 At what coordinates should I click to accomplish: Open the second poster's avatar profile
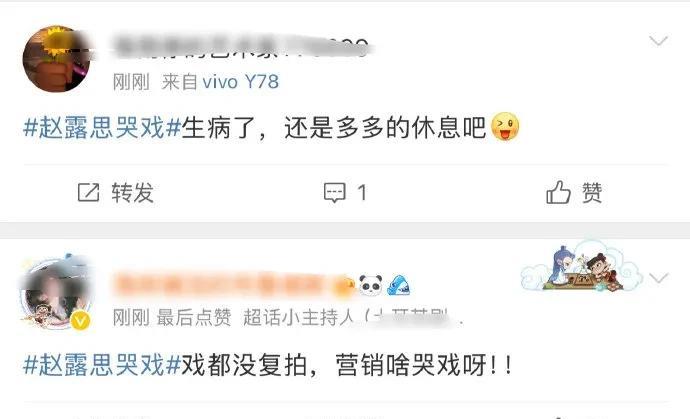click(x=56, y=293)
